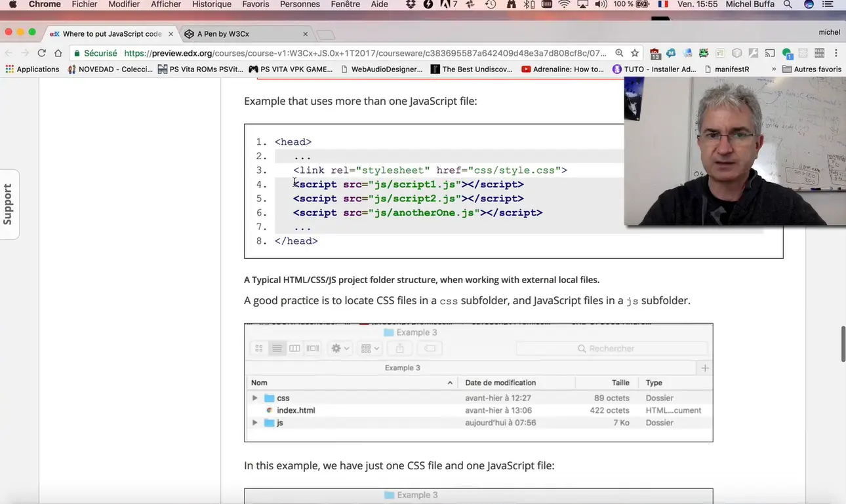
Task: Click the Time Machine menu bar icon
Action: [x=491, y=5]
